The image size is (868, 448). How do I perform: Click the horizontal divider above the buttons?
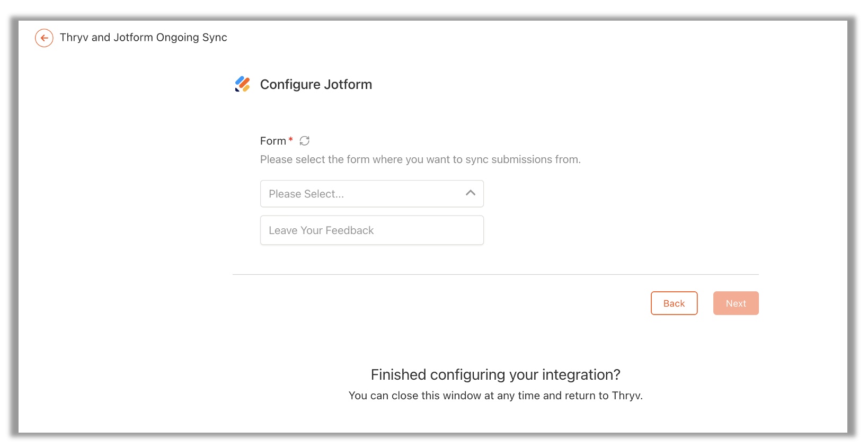tap(495, 274)
